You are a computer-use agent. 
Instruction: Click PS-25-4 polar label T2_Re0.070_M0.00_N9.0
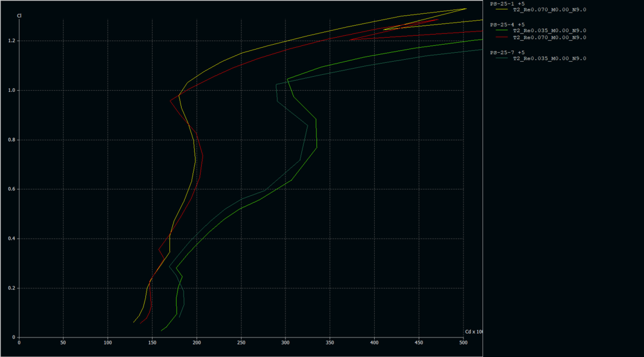coord(549,37)
